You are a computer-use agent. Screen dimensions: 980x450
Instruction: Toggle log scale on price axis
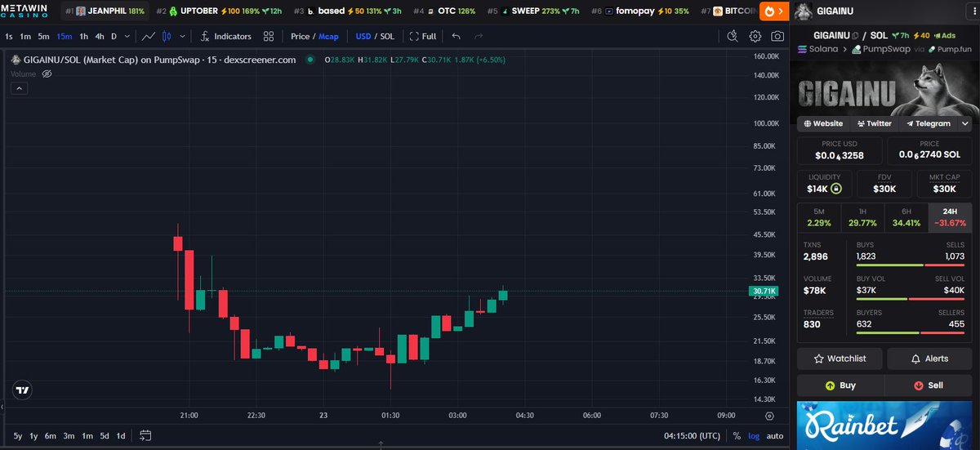coord(754,436)
